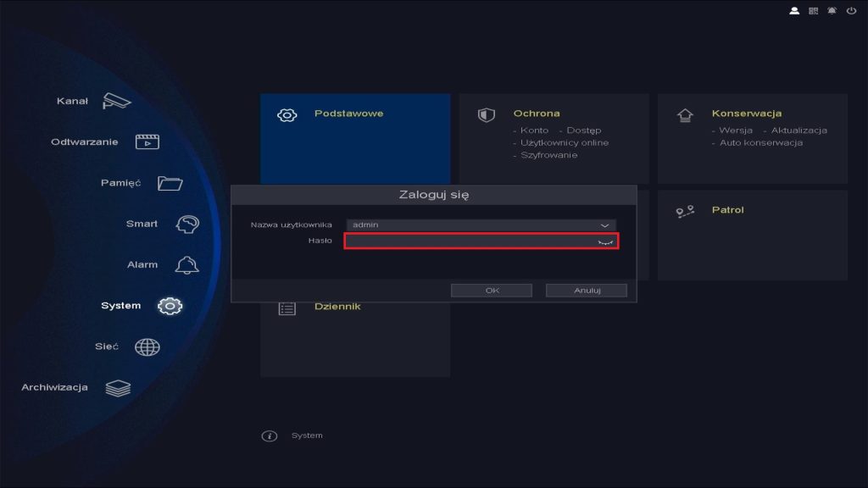Select the Archiwizacja layers icon

(x=119, y=386)
